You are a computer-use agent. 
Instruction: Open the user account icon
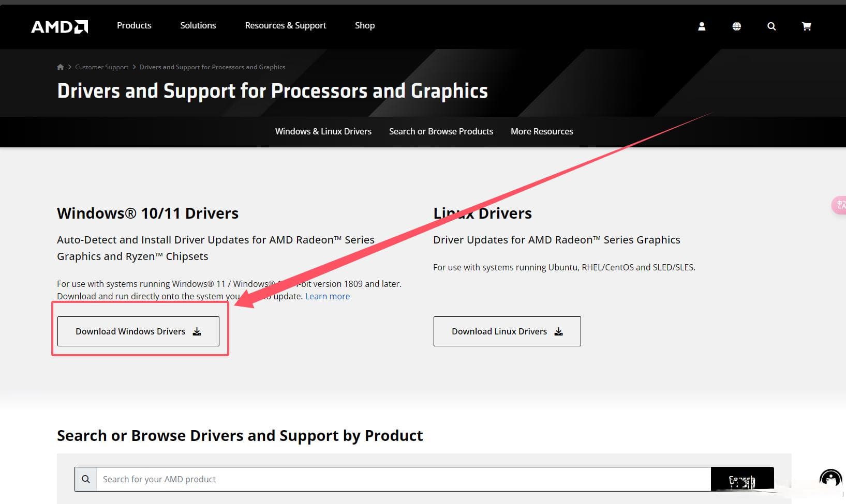point(702,26)
